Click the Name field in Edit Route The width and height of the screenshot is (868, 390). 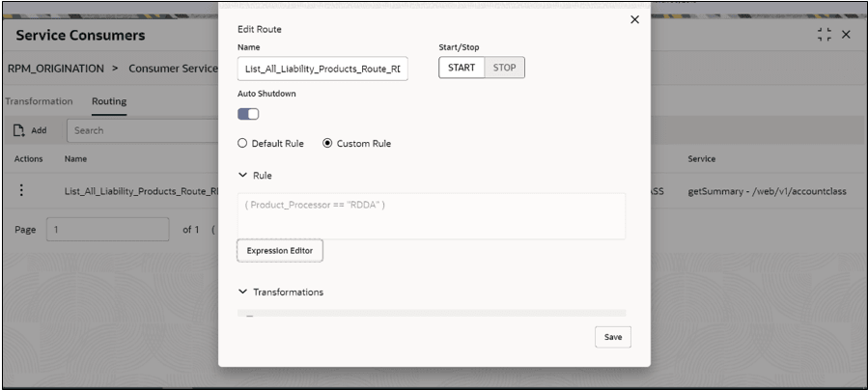coord(322,69)
